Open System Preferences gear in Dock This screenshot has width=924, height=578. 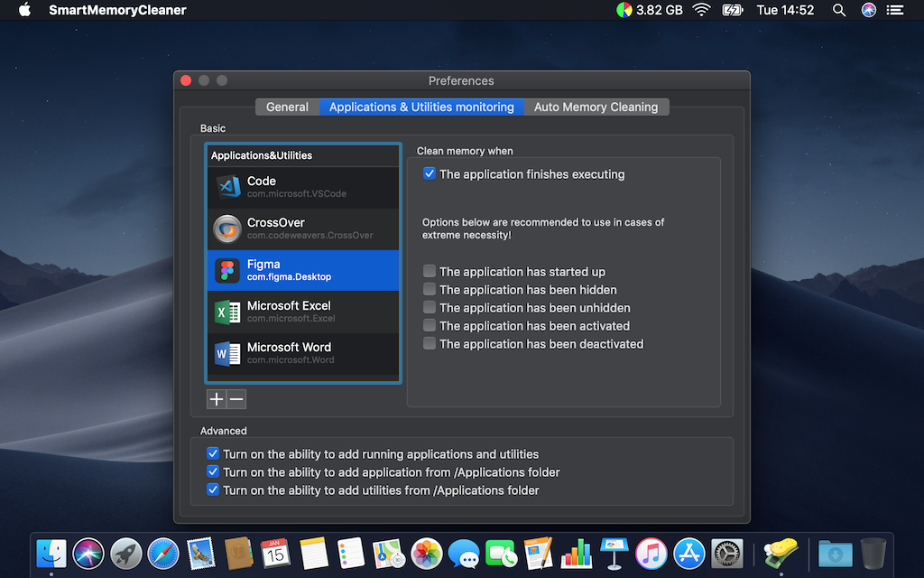tap(726, 554)
